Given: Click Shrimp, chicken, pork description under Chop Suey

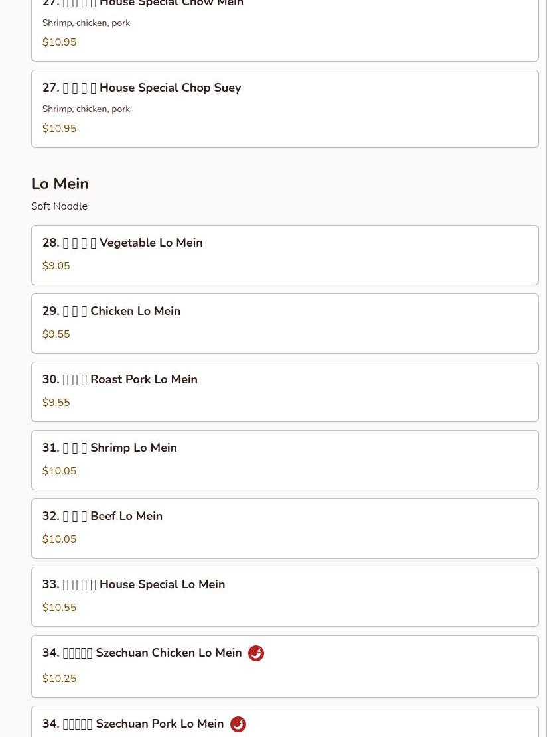Looking at the screenshot, I should pyautogui.click(x=86, y=109).
